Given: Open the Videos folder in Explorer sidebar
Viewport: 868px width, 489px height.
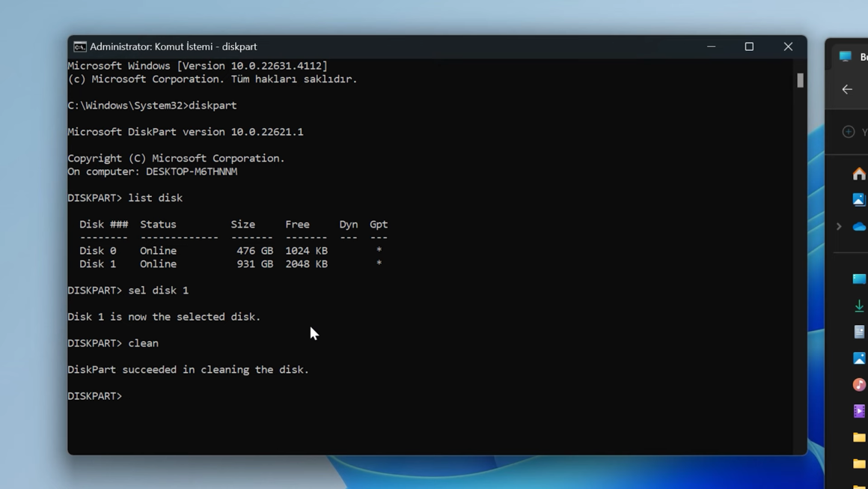Looking at the screenshot, I should 859,411.
